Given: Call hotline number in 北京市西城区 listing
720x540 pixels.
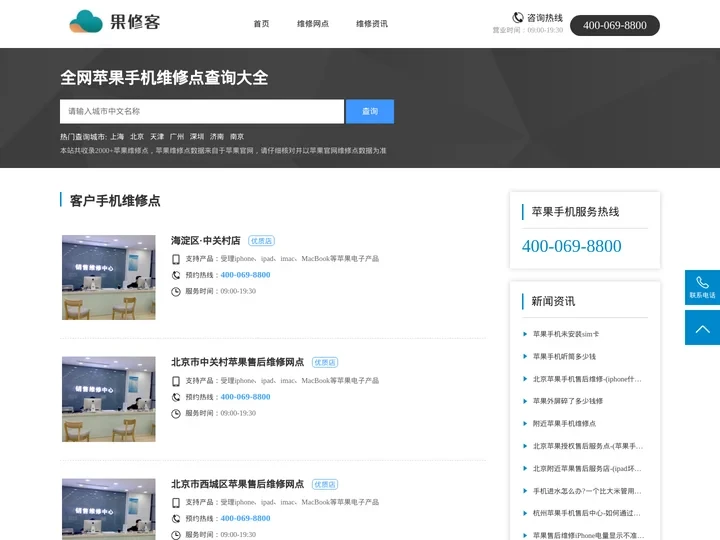Looking at the screenshot, I should pyautogui.click(x=245, y=518).
